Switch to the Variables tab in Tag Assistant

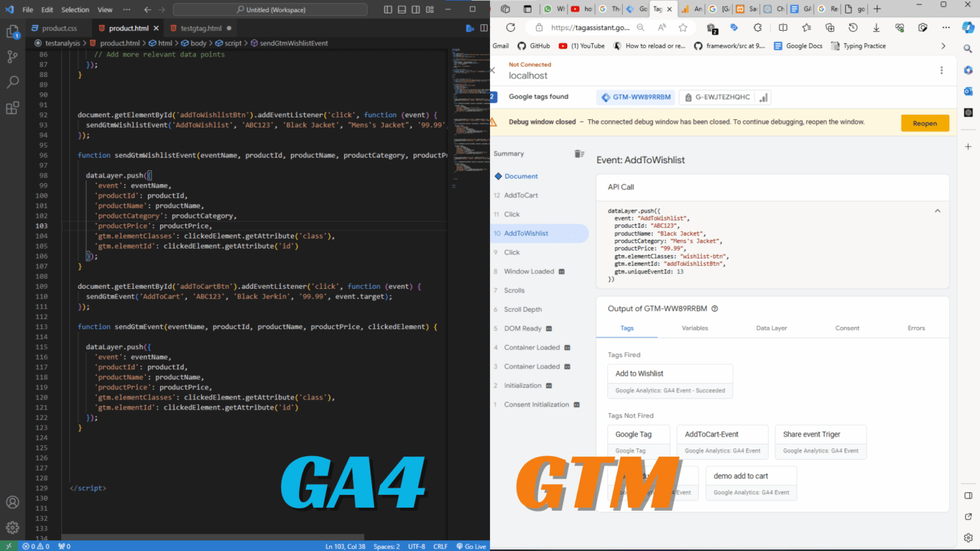tap(695, 328)
